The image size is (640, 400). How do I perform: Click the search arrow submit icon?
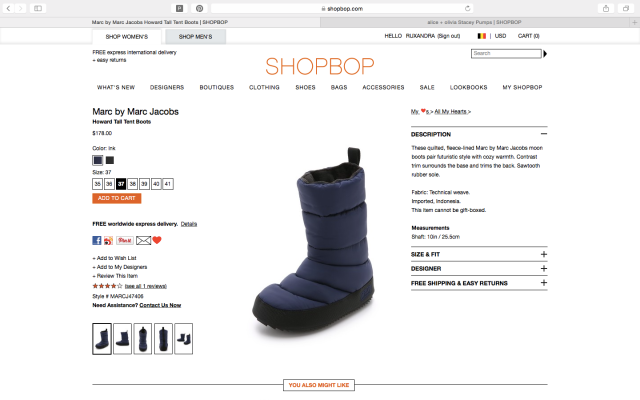[x=545, y=53]
